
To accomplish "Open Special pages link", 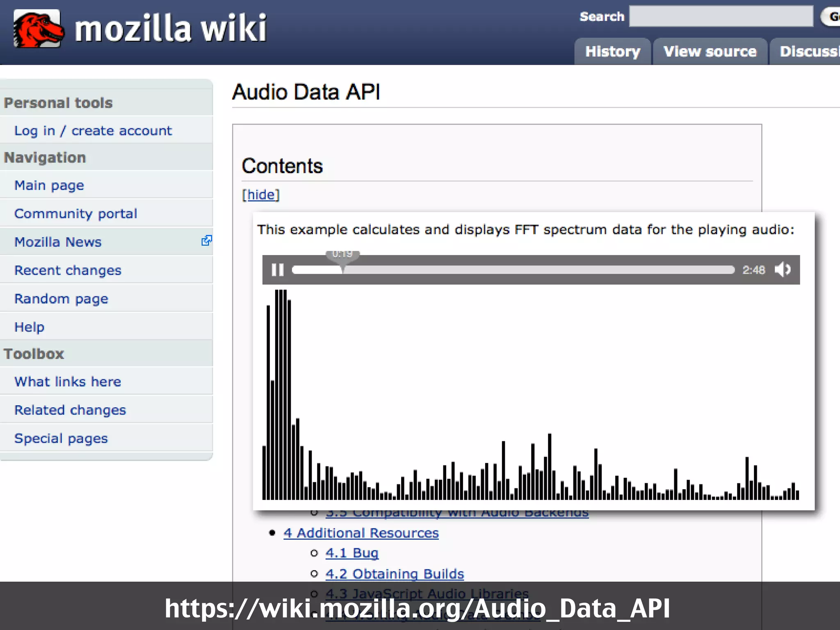I will point(61,438).
